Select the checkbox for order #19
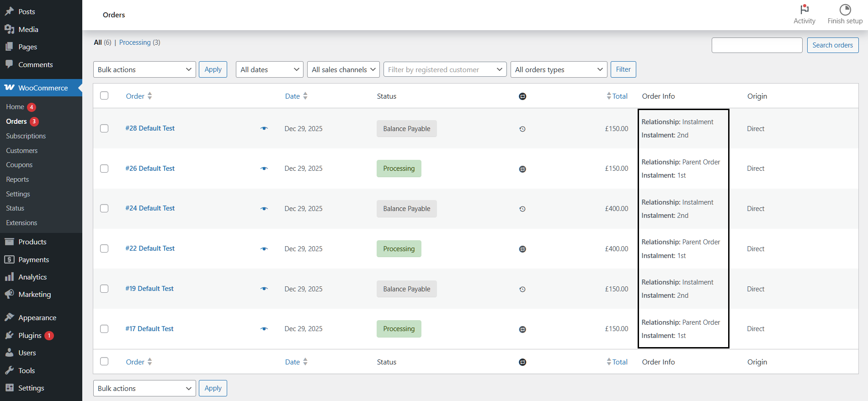868x401 pixels. [x=104, y=289]
